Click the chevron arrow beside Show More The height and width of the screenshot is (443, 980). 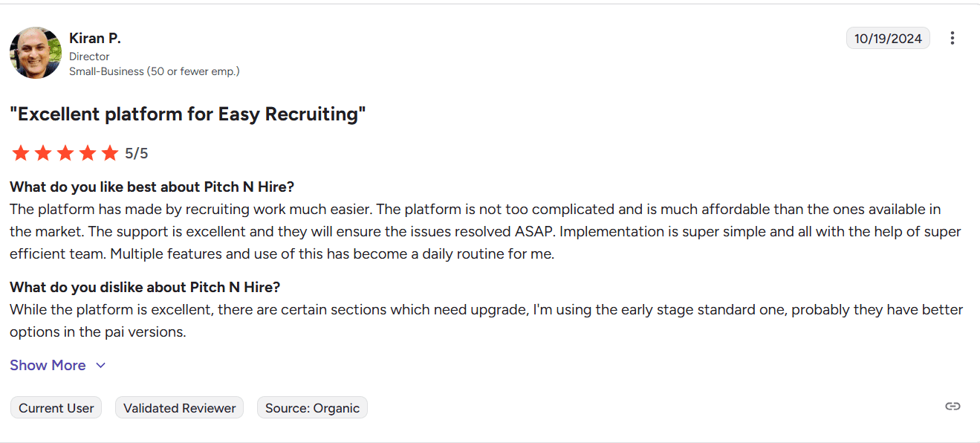(x=101, y=365)
